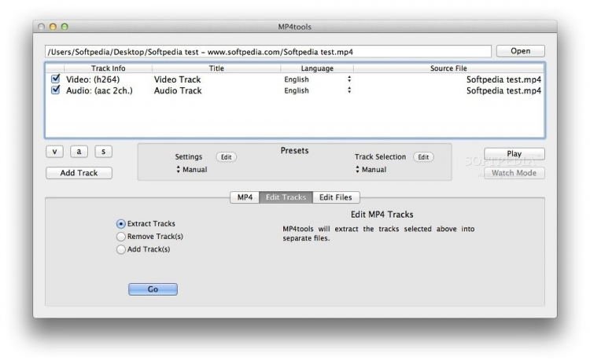The width and height of the screenshot is (590, 364).
Task: Select the Remove Track(s) radio button
Action: point(121,237)
